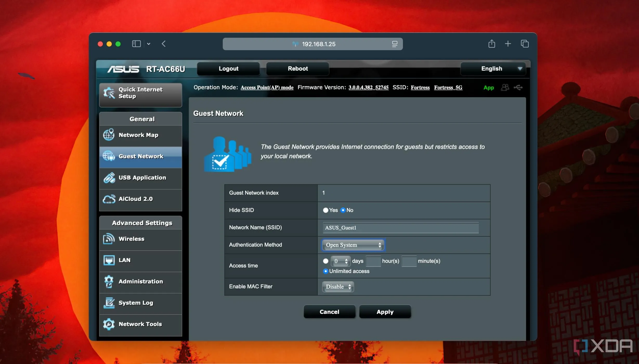Click the App link

488,88
